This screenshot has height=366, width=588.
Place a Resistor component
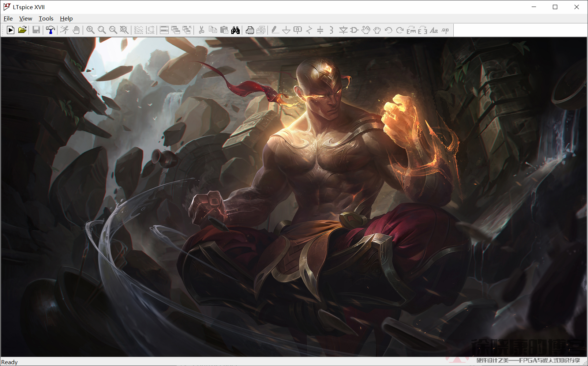tap(309, 30)
